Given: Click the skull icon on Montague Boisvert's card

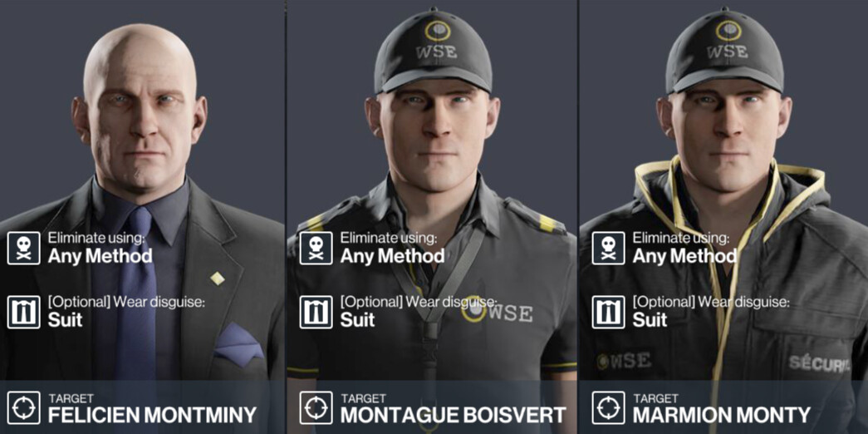Looking at the screenshot, I should click(x=316, y=249).
